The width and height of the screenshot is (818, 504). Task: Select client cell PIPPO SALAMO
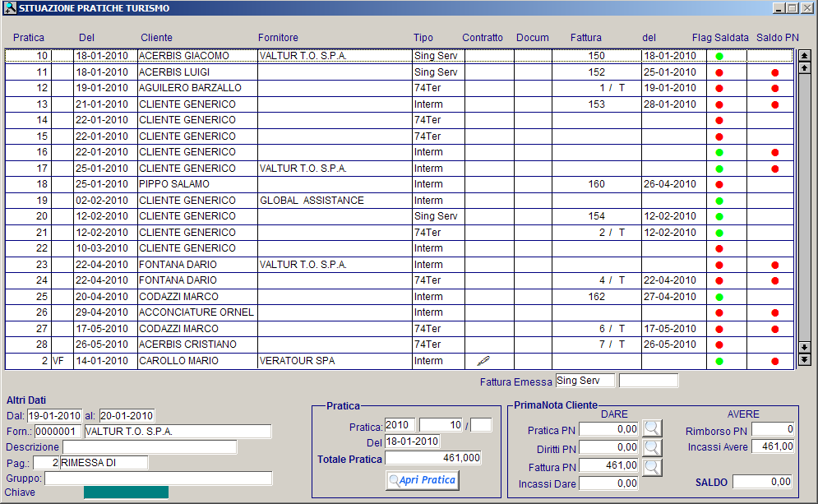pos(197,184)
